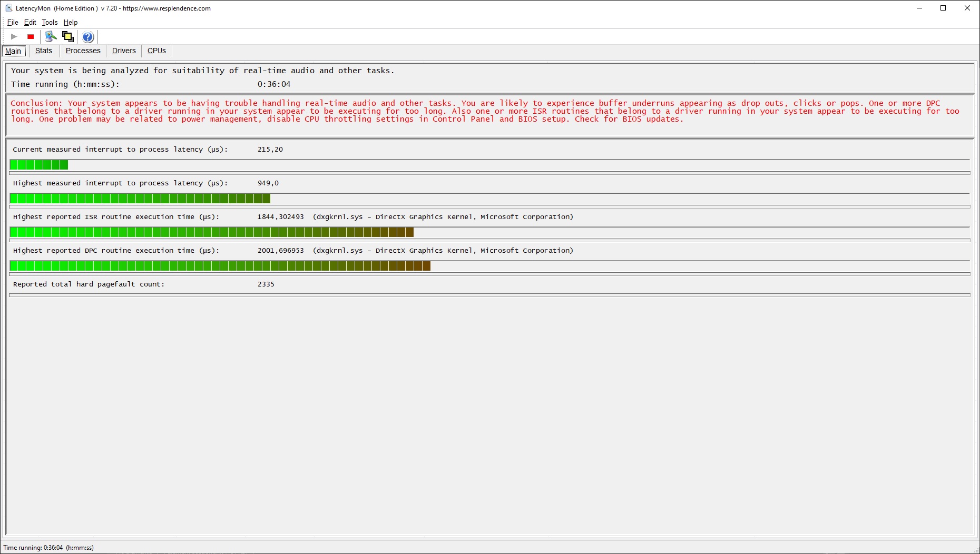980x554 pixels.
Task: Click the highest measured interrupt latency bar
Action: (x=489, y=199)
